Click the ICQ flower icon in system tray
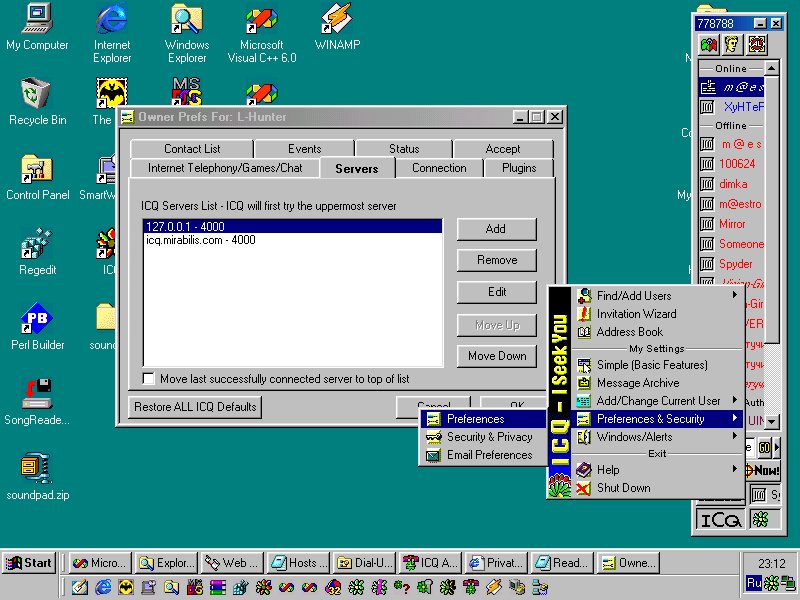Screen dimensions: 800x600 point(772,583)
